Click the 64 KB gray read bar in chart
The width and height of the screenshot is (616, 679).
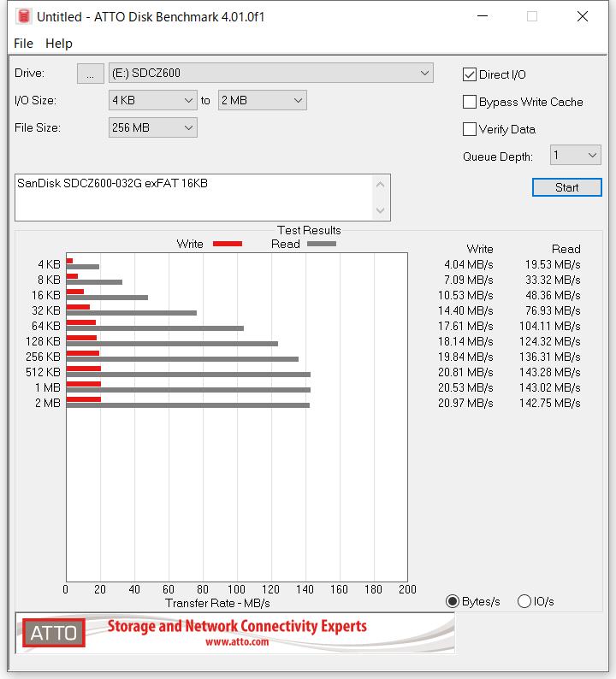(x=155, y=328)
